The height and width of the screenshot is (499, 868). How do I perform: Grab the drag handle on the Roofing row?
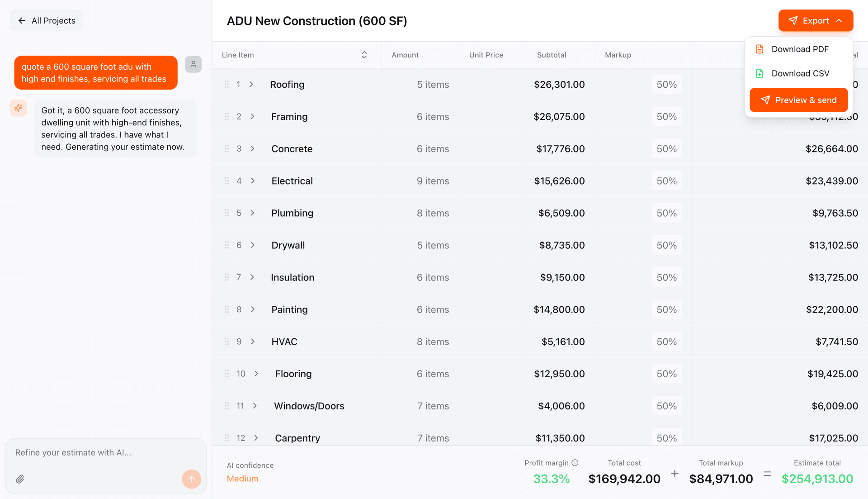pyautogui.click(x=226, y=84)
